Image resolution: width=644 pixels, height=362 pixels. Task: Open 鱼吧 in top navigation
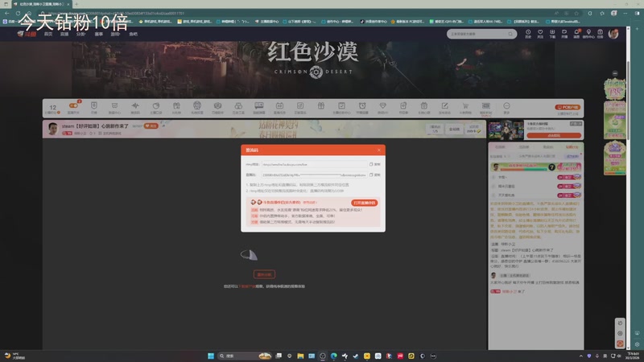[133, 34]
